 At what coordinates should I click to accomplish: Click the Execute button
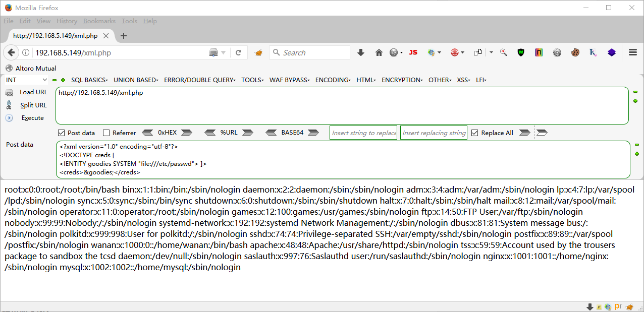[33, 117]
